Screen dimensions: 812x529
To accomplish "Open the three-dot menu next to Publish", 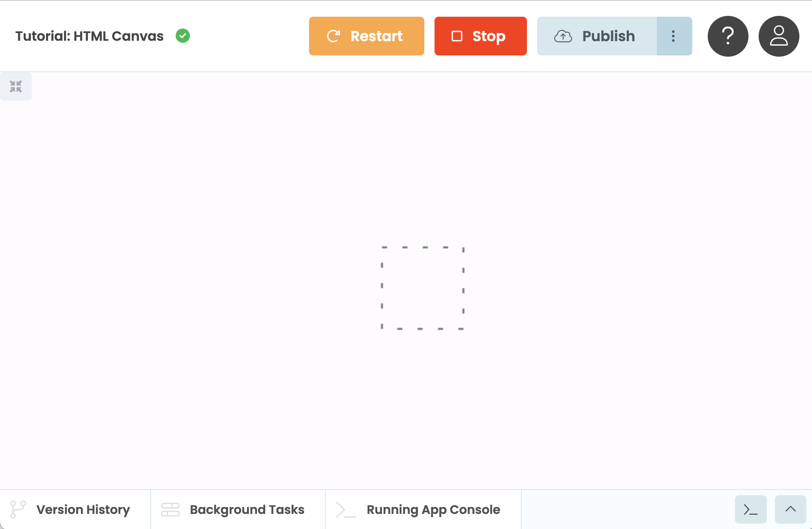I will 674,35.
